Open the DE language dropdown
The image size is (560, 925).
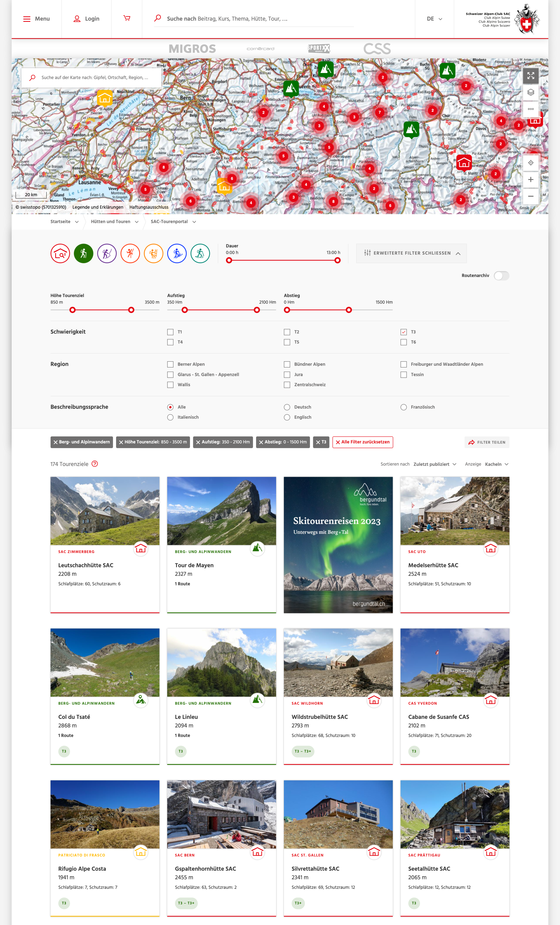coord(434,19)
